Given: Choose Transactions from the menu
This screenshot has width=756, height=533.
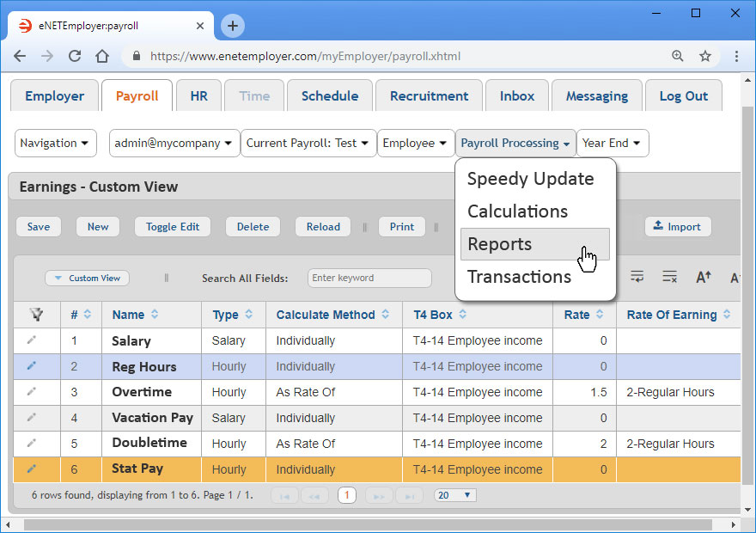Looking at the screenshot, I should [519, 277].
